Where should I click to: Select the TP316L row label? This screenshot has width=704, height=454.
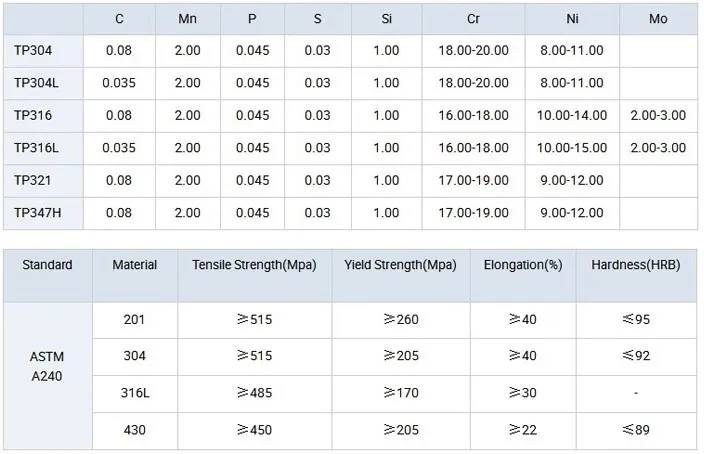37,148
